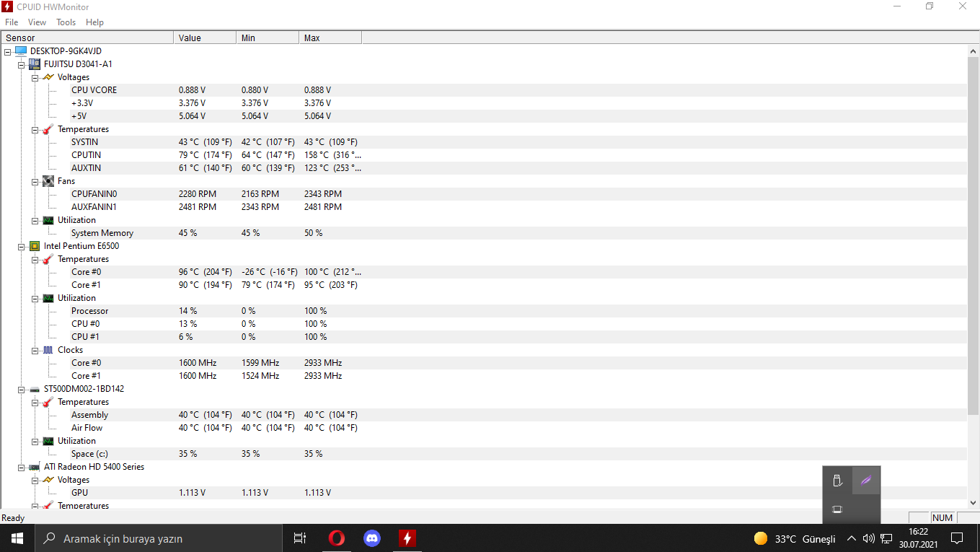Click the Voltages icon above the GPU row
980x552 pixels.
[48, 480]
